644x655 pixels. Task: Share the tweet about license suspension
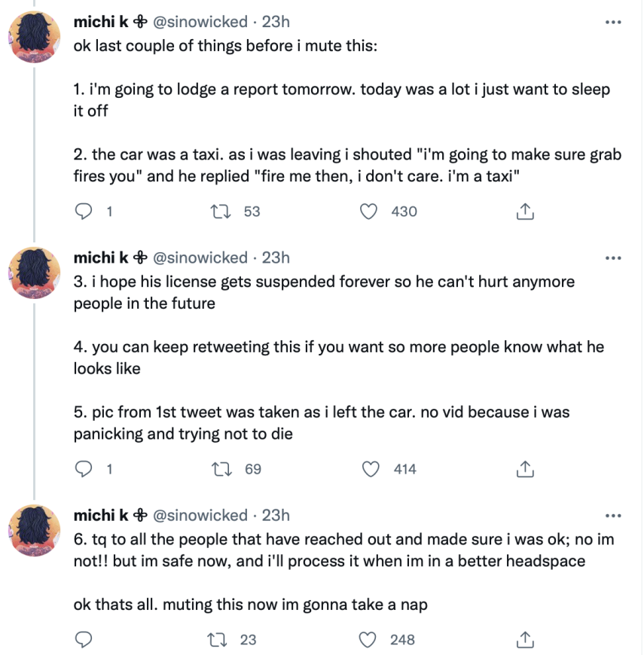[x=525, y=469]
